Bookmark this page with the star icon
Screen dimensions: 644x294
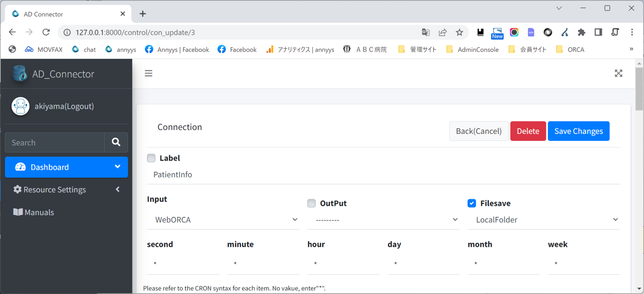click(x=459, y=32)
